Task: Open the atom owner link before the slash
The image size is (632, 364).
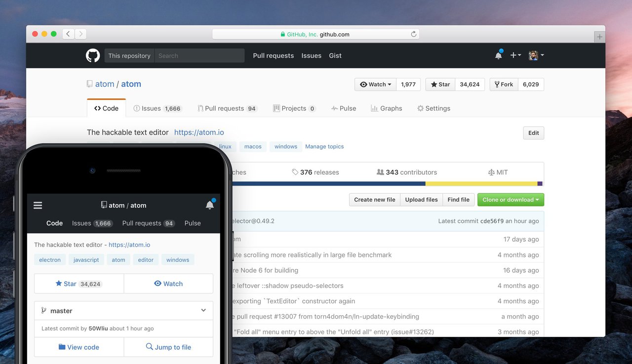Action: 105,84
